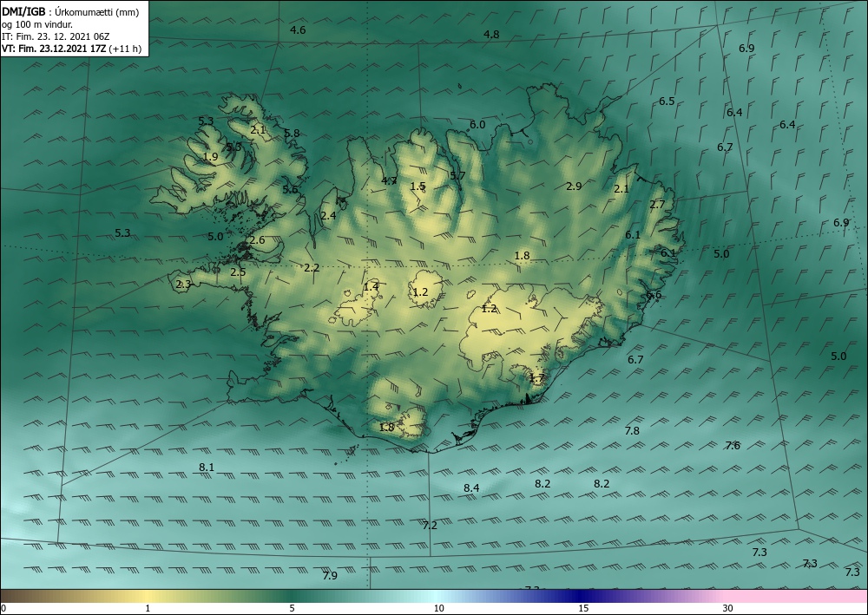Click the 7.9 value near the bottom
This screenshot has width=868, height=615.
pos(330,576)
